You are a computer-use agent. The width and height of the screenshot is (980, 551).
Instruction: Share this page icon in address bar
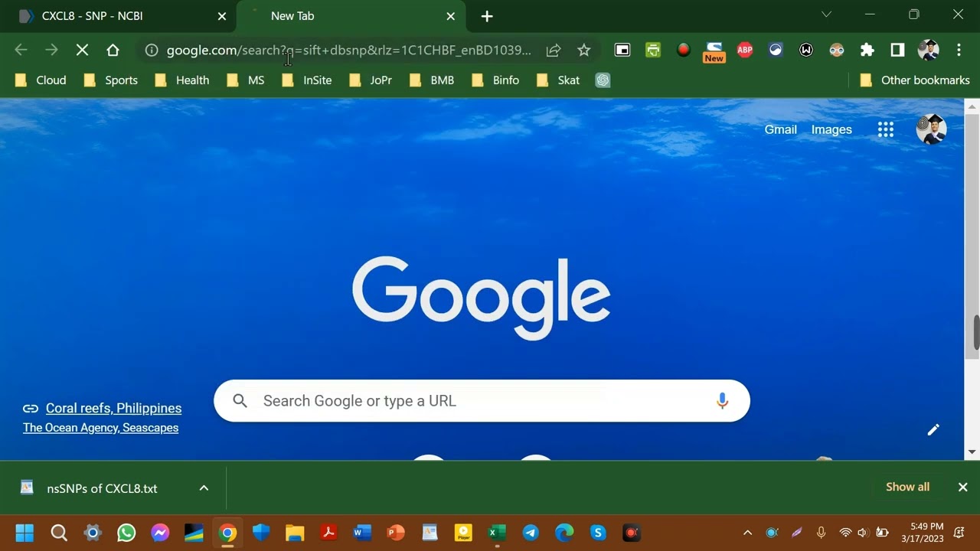(554, 50)
